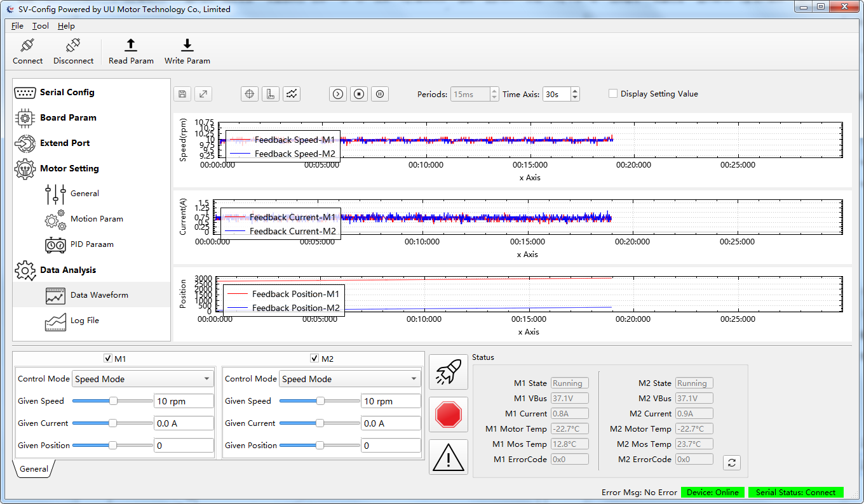This screenshot has height=504, width=864.
Task: Enable Display Setting Value checkbox
Action: 613,94
